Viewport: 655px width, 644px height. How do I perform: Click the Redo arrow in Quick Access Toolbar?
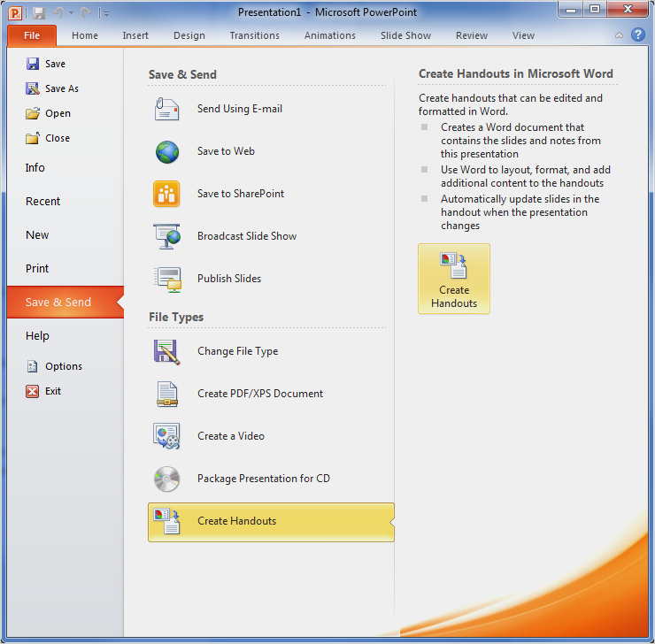pos(86,13)
